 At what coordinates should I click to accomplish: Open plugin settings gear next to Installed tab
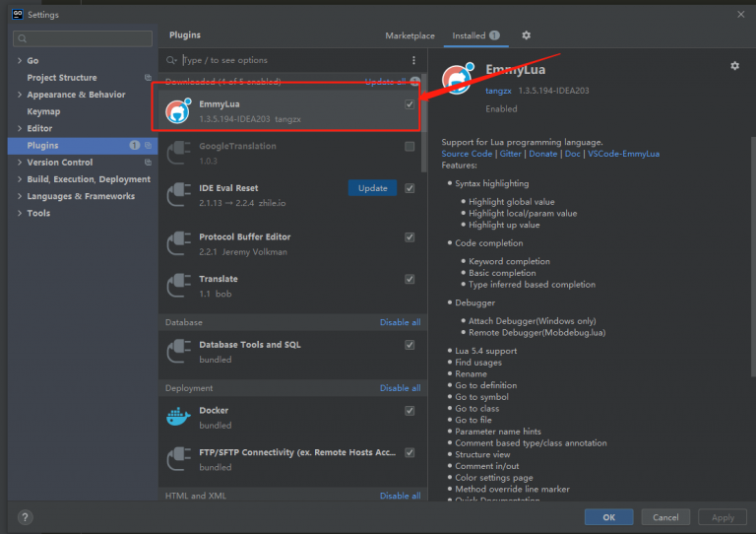point(526,35)
